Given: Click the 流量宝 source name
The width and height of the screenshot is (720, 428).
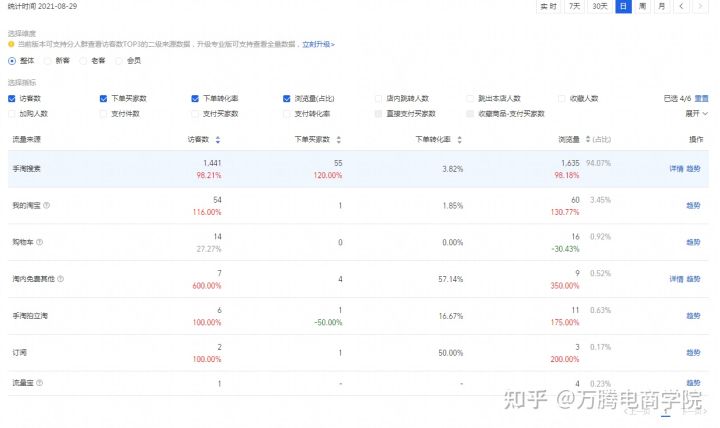Looking at the screenshot, I should (23, 383).
